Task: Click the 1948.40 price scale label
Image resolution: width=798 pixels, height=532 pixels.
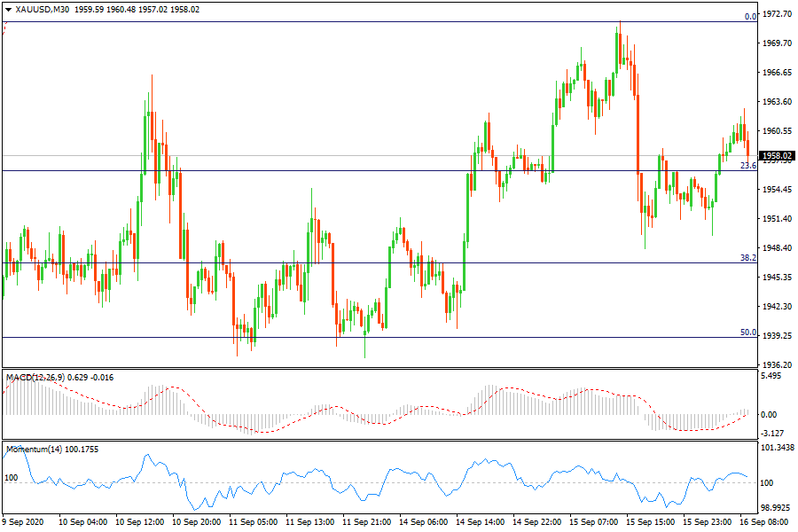Action: click(777, 248)
